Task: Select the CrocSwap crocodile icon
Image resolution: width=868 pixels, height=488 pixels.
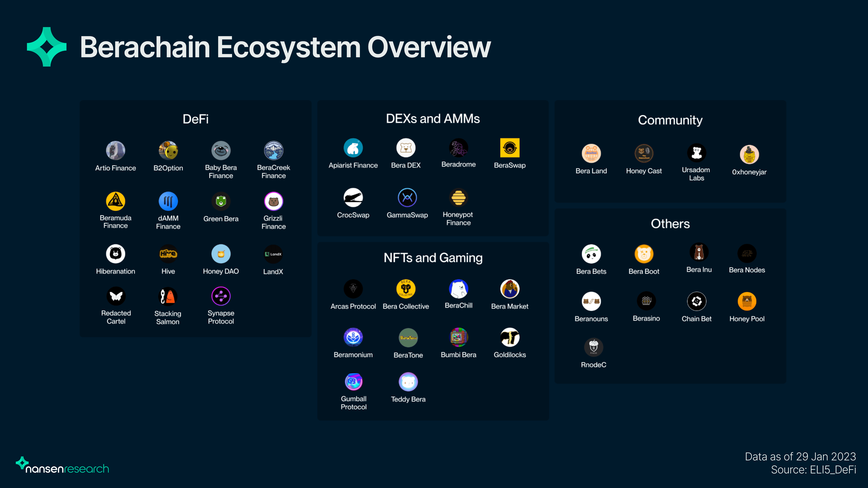Action: (x=353, y=197)
